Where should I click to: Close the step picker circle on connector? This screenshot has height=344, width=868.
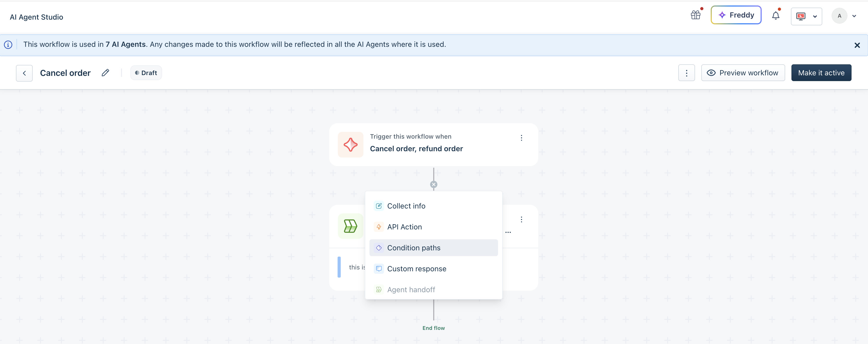click(x=434, y=184)
